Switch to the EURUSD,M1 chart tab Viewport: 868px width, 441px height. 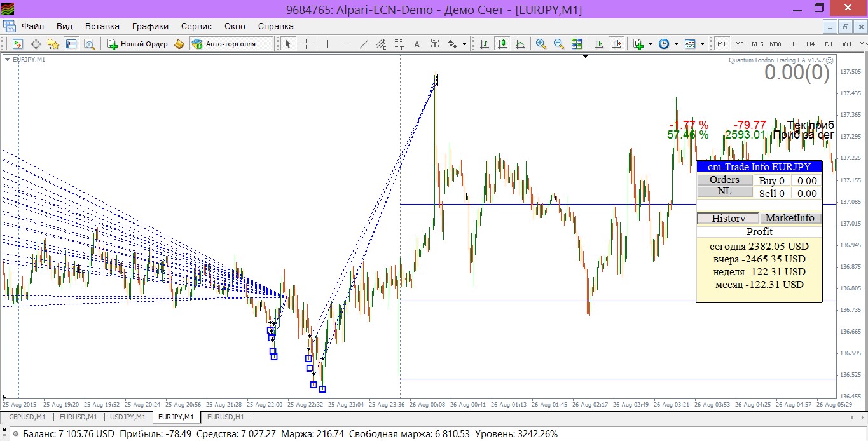coord(78,417)
